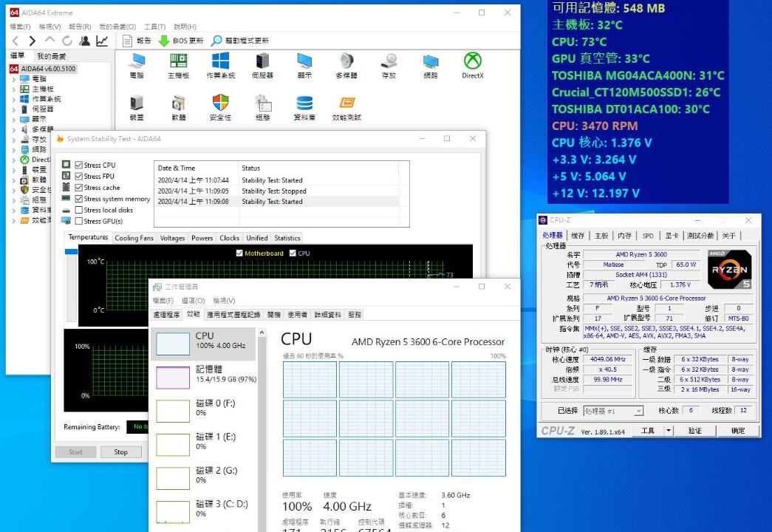This screenshot has width=772, height=532.
Task: Open the Computer icon in AIDA64
Action: (x=137, y=66)
